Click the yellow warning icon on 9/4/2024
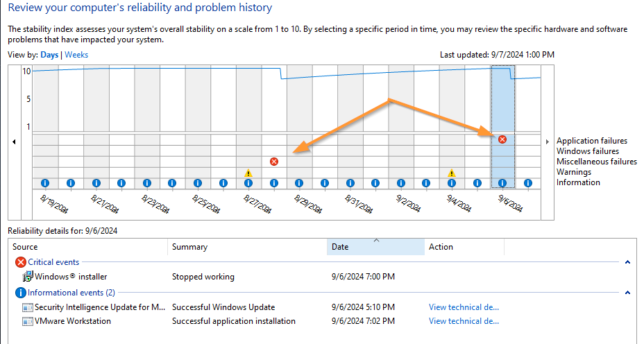 (451, 173)
